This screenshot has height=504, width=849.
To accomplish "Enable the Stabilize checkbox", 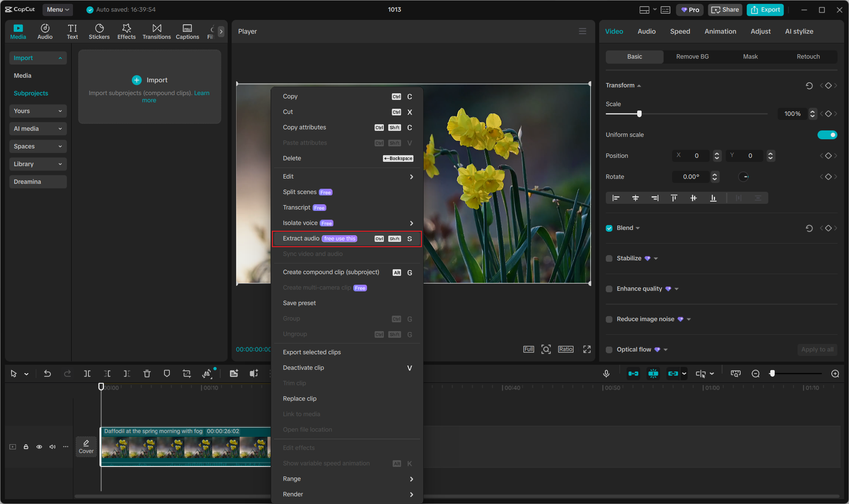I will coord(609,259).
